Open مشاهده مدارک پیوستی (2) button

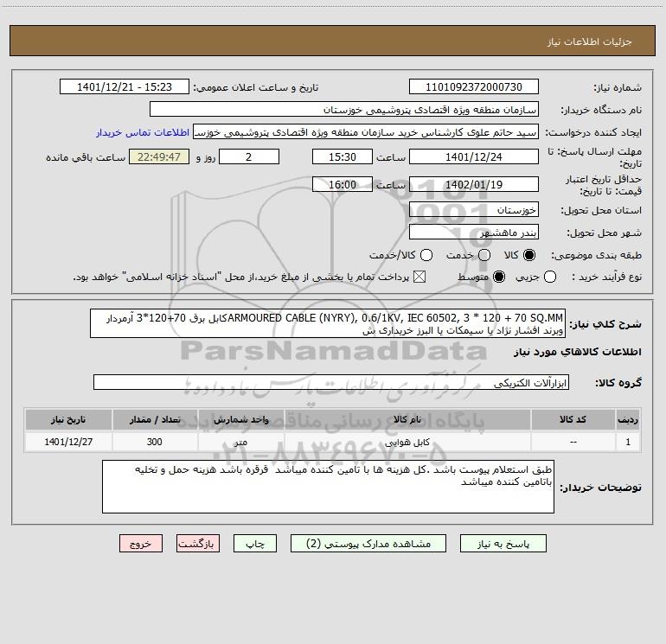coord(368,544)
